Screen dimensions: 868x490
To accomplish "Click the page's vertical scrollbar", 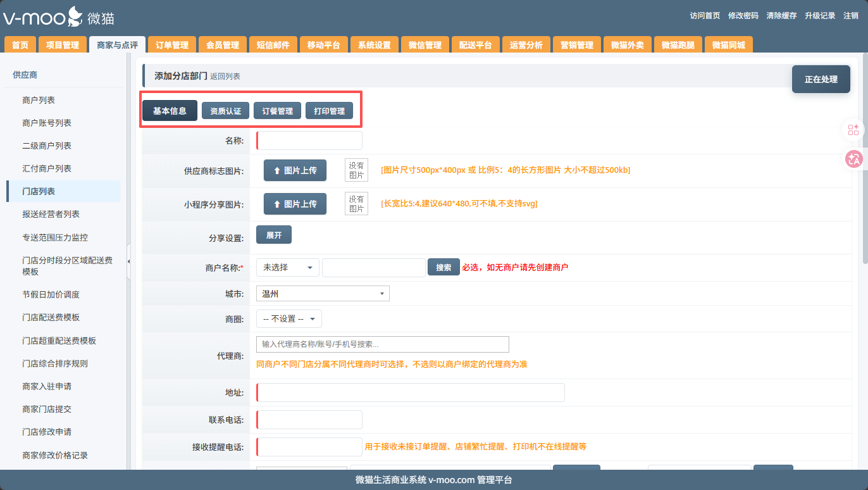I will click(864, 165).
